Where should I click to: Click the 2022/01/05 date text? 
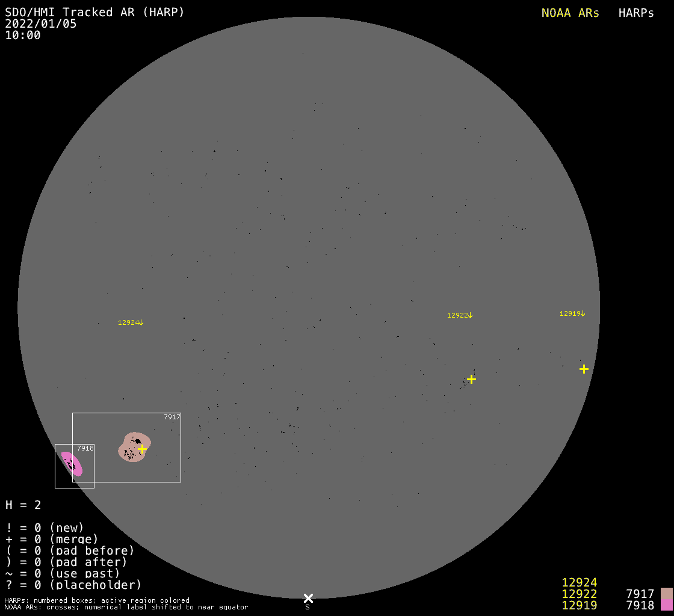coord(41,24)
